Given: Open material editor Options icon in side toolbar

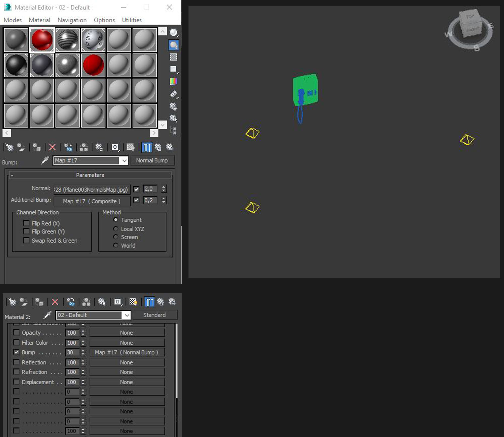Looking at the screenshot, I should [173, 106].
